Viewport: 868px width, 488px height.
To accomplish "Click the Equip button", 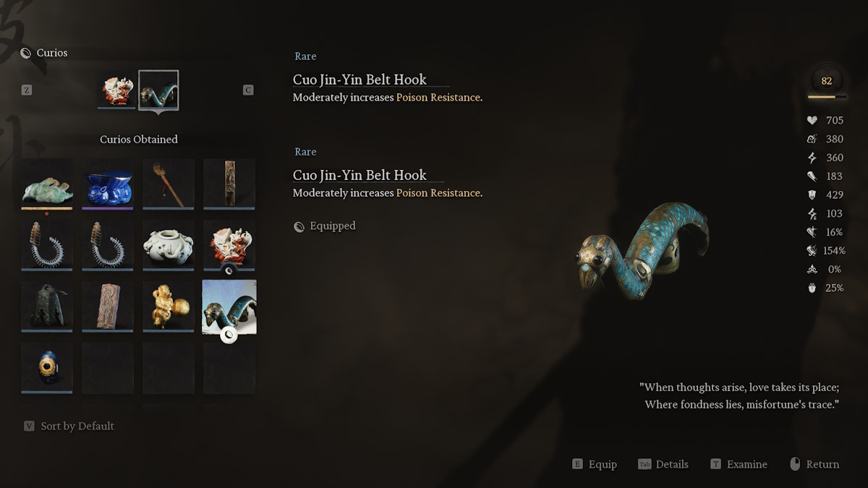I will coord(595,464).
